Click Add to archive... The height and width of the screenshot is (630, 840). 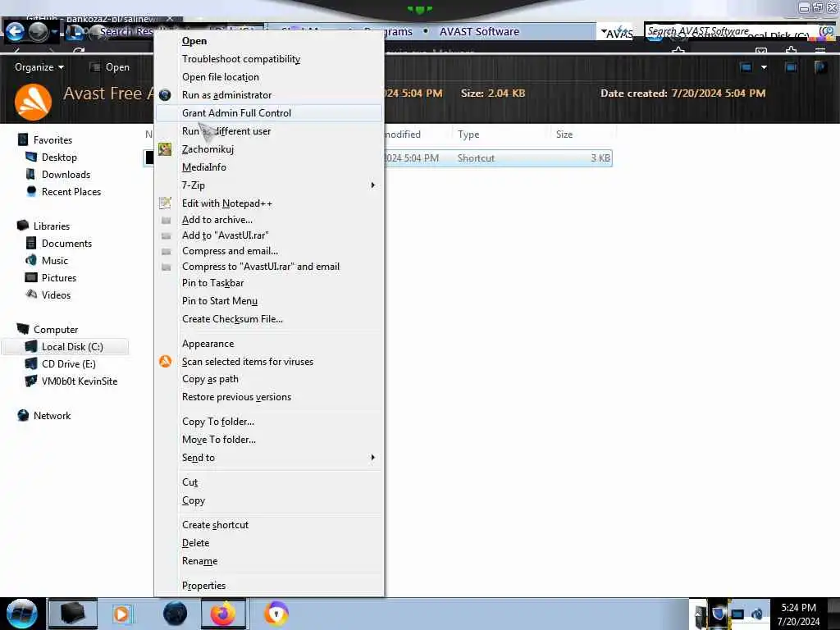pyautogui.click(x=217, y=220)
